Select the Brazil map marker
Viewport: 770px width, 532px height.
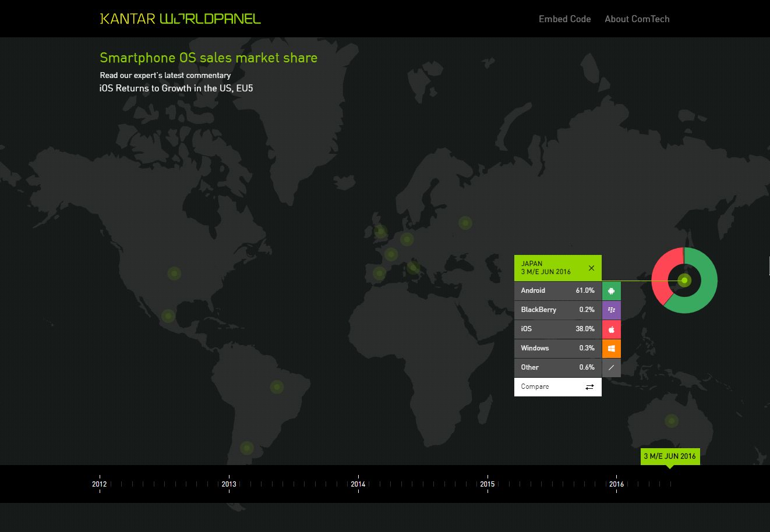(277, 386)
